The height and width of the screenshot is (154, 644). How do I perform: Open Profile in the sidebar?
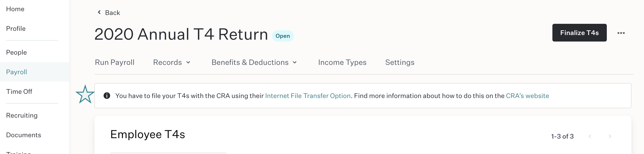point(16,29)
